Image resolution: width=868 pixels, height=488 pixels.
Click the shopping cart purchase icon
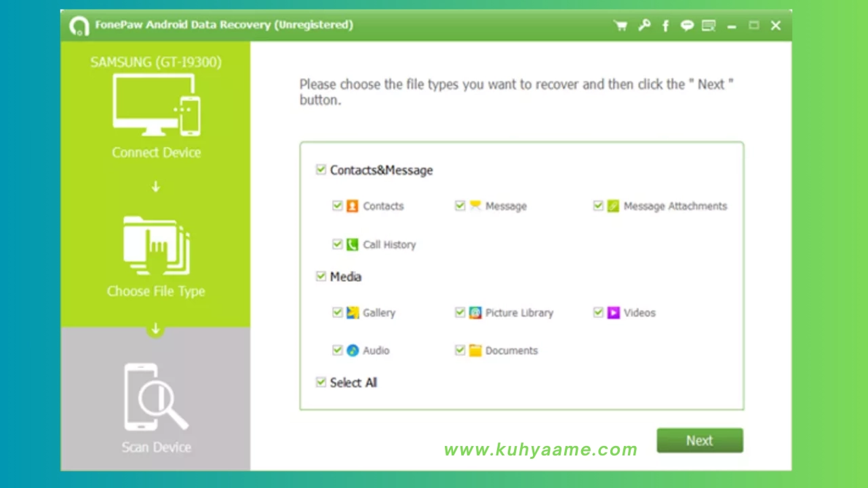pos(620,26)
